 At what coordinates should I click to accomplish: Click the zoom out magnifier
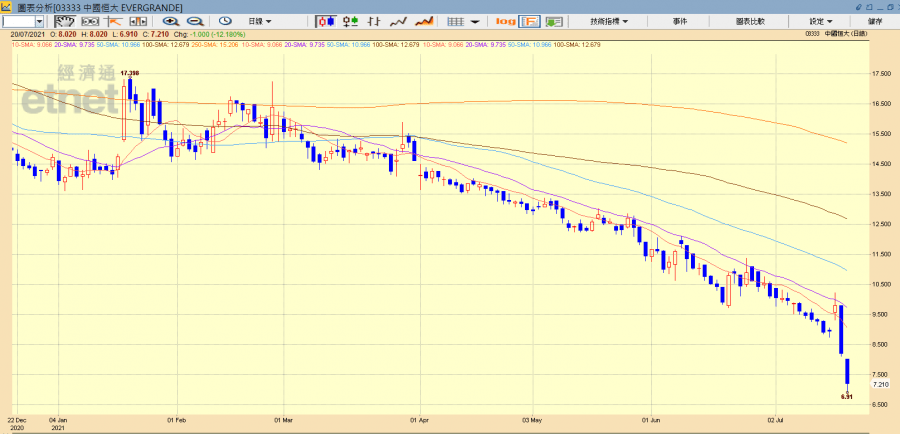tap(195, 21)
